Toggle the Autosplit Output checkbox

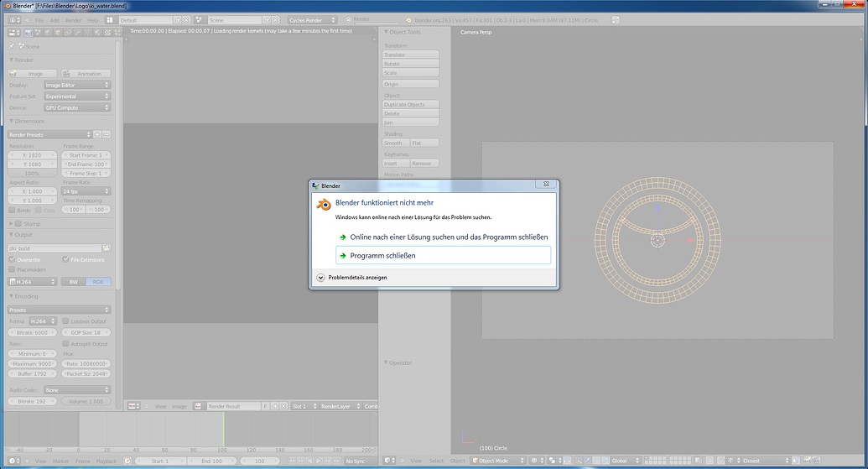click(65, 344)
